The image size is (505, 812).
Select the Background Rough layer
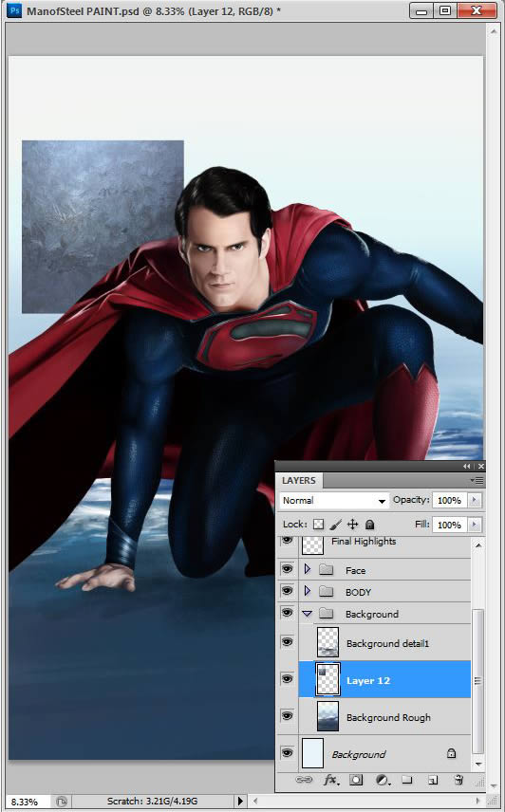pyautogui.click(x=388, y=718)
